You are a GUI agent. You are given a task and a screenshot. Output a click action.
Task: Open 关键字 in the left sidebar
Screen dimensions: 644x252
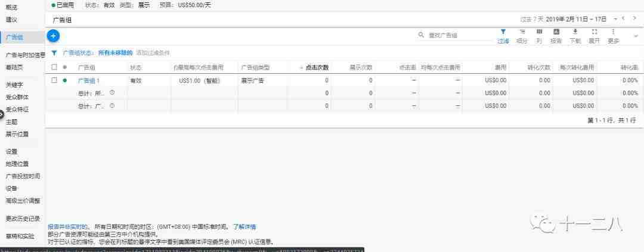pyautogui.click(x=17, y=85)
